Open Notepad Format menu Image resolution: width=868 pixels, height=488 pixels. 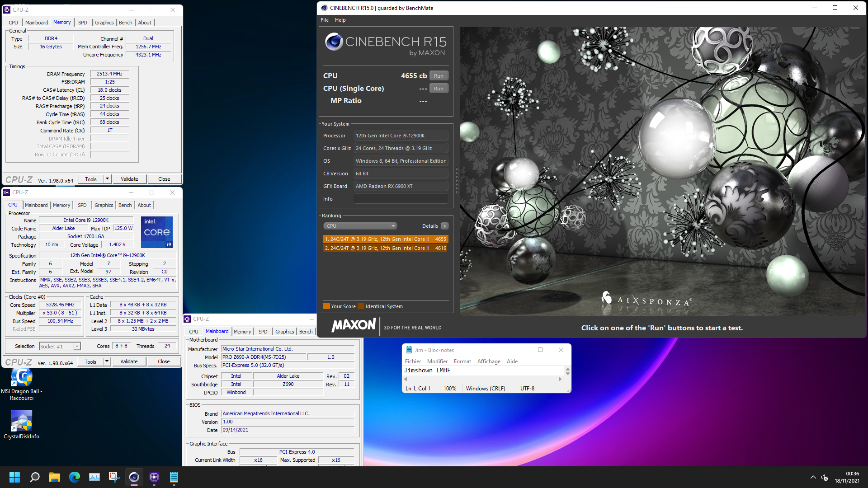pyautogui.click(x=462, y=361)
